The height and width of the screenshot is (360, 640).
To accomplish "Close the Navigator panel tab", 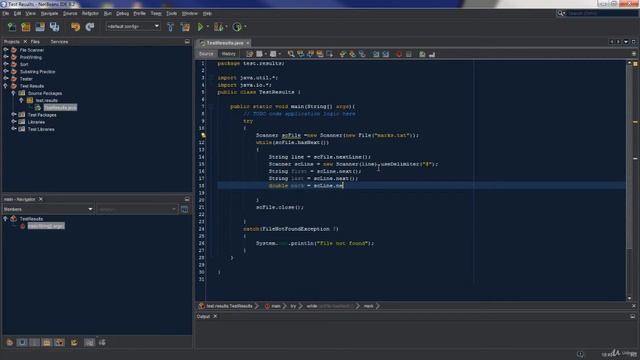I will pos(40,199).
